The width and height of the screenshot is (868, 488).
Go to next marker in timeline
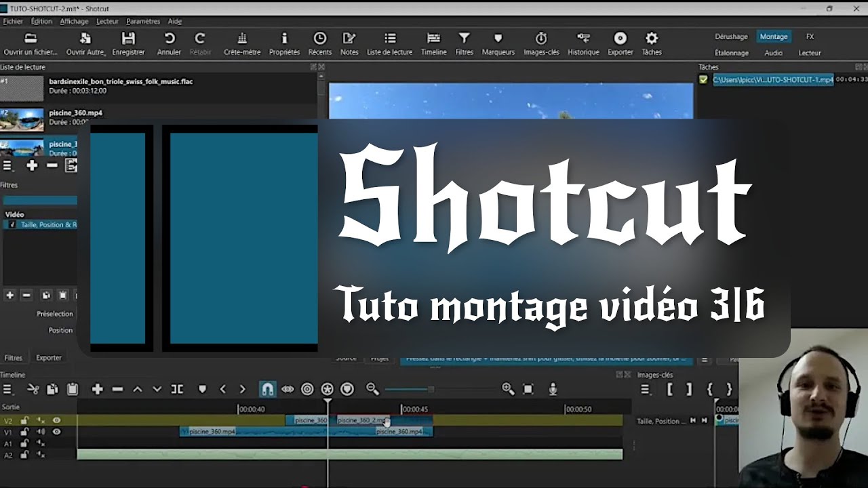(242, 389)
